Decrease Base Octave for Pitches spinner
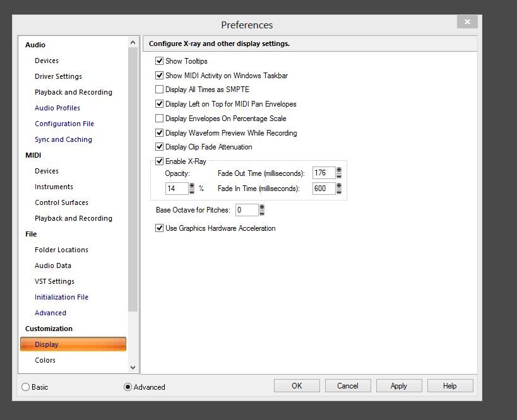 pos(262,213)
